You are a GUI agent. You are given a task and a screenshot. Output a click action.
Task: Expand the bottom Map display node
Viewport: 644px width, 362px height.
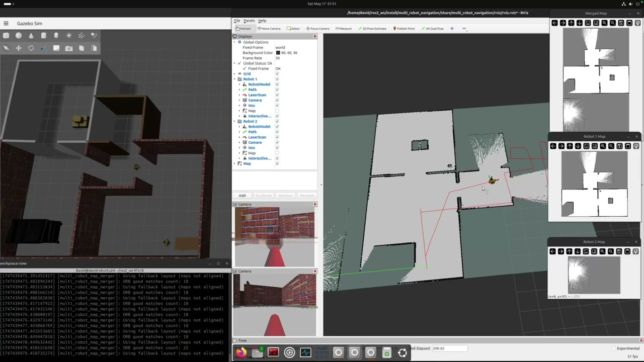click(234, 163)
